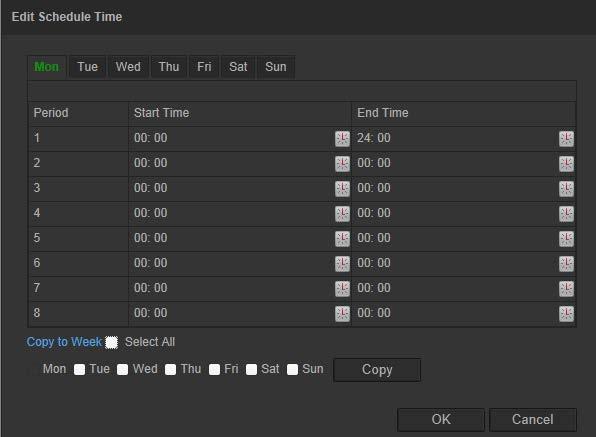Open time picker for Period 7 end time
596x437 pixels.
coord(566,289)
